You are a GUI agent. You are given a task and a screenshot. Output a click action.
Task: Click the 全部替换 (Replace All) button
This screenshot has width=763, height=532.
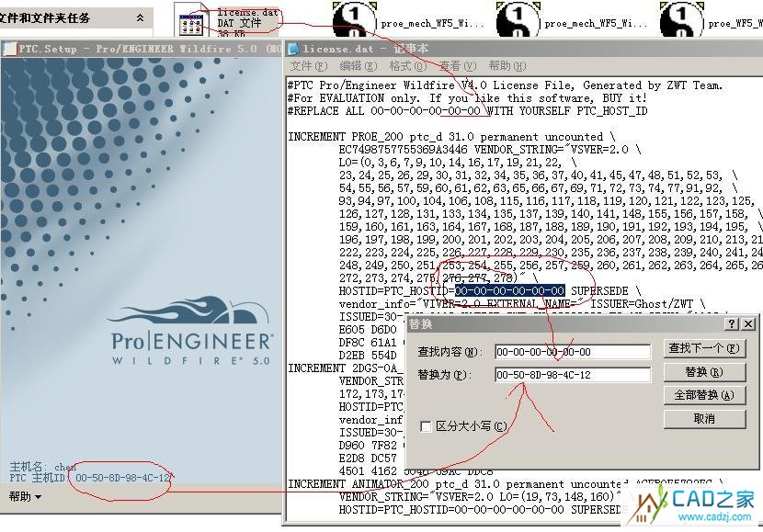(703, 395)
